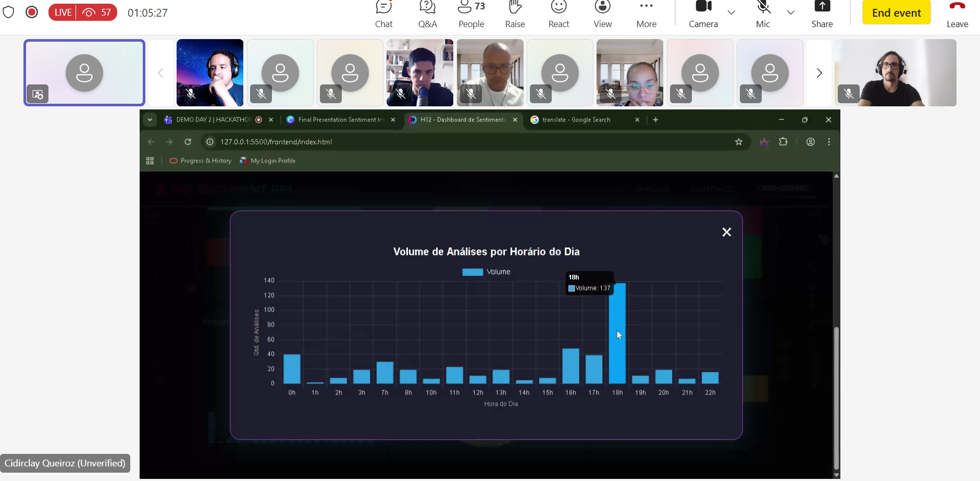This screenshot has width=980, height=481.
Task: Open More meeting options
Action: click(x=646, y=14)
